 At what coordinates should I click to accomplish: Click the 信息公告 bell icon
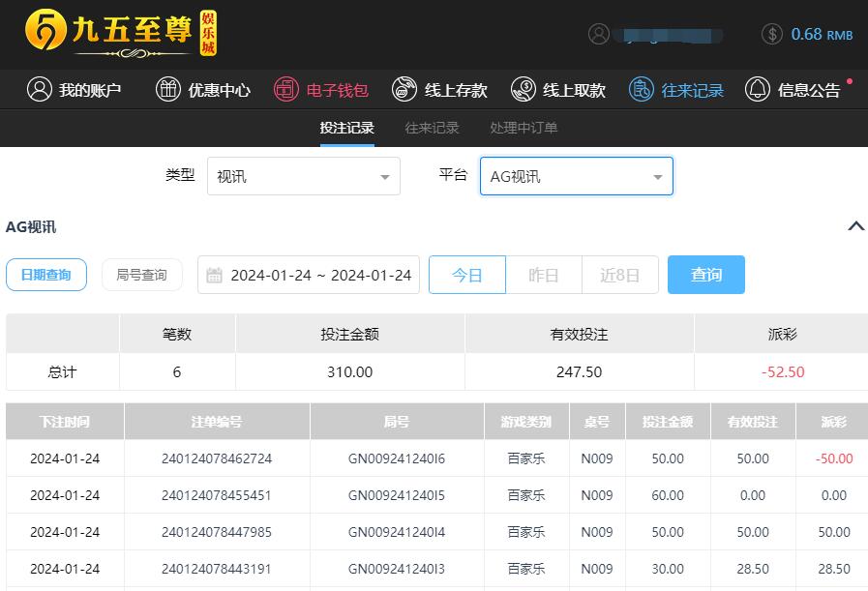pyautogui.click(x=758, y=89)
